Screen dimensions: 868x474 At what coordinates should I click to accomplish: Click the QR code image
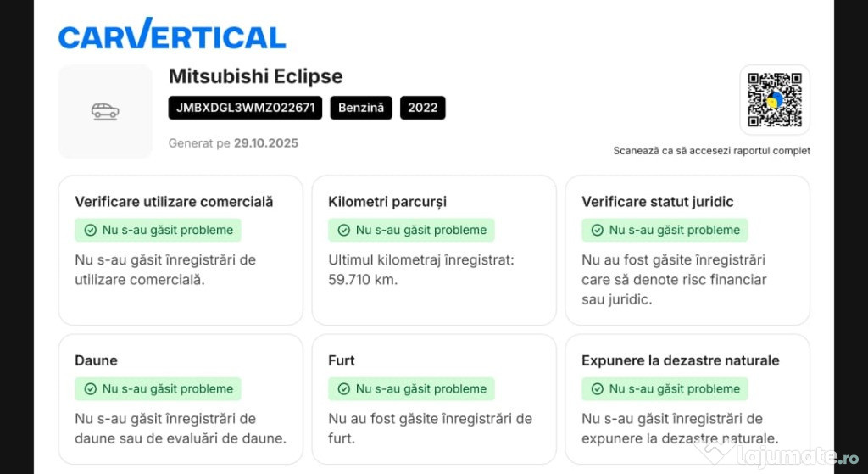coord(775,100)
